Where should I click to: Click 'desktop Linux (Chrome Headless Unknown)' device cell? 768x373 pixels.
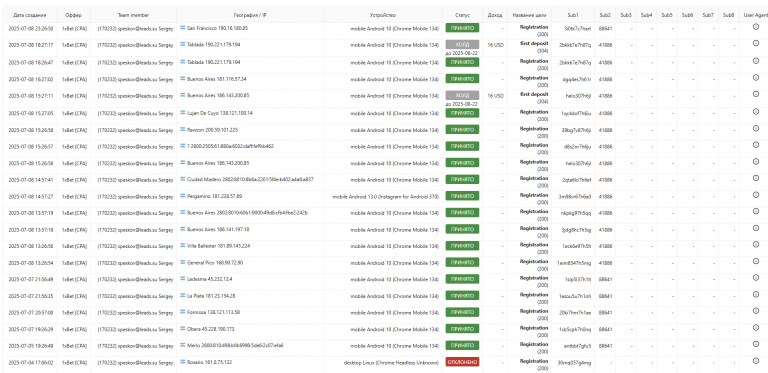(x=391, y=363)
